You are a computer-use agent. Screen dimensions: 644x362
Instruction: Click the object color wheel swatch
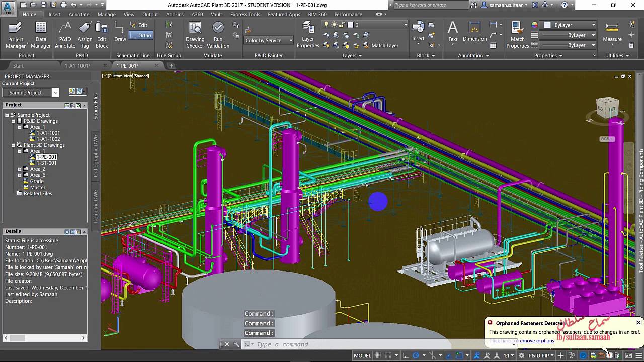pyautogui.click(x=534, y=25)
